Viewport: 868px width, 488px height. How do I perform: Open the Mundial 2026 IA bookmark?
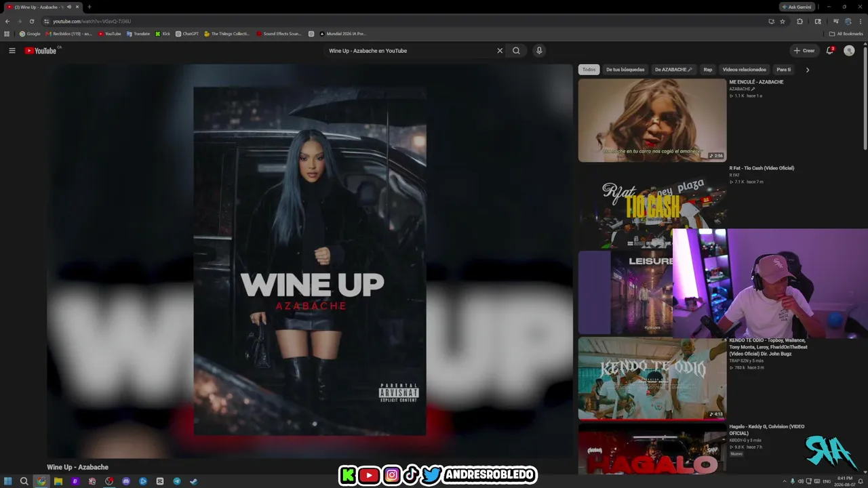point(343,33)
